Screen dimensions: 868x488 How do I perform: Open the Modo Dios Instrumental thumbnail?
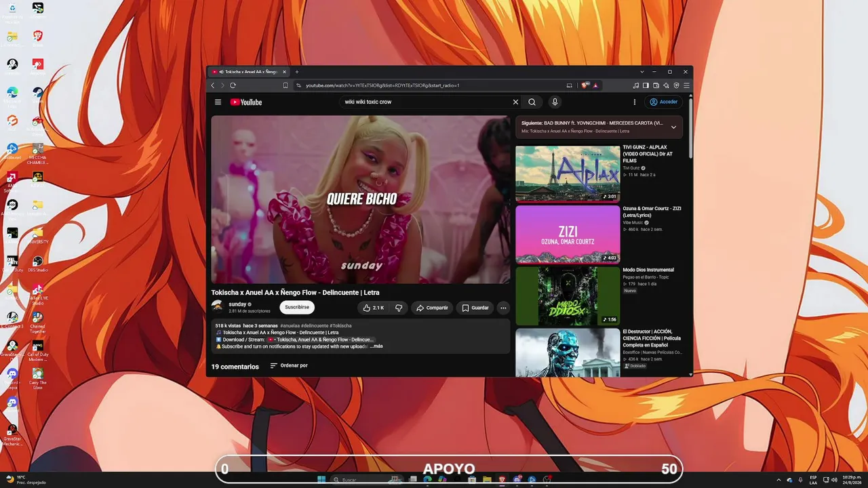click(568, 296)
